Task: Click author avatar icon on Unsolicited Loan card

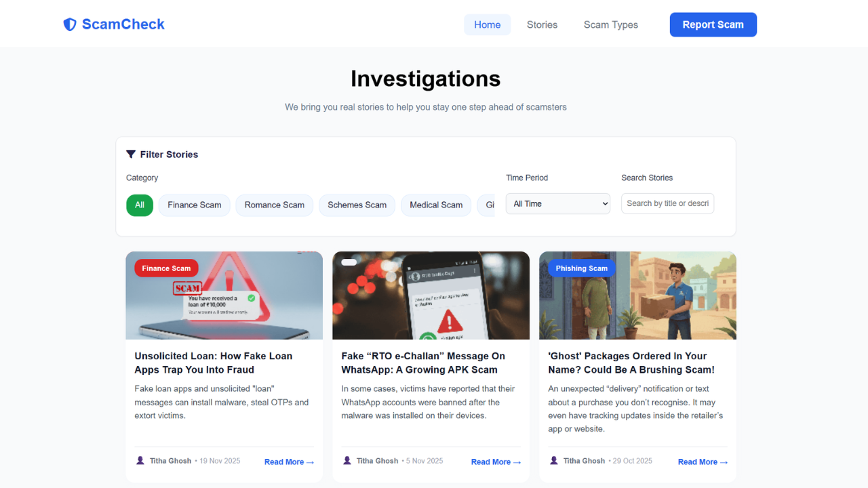Action: 140,461
